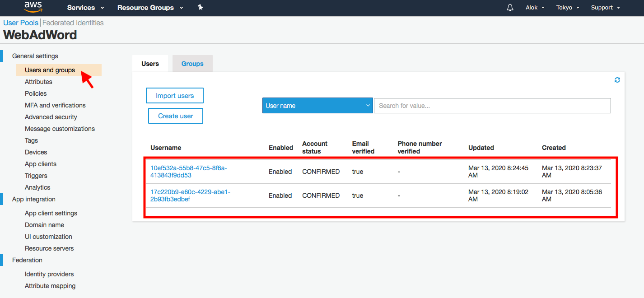
Task: Open Advanced security page
Action: [x=51, y=117]
